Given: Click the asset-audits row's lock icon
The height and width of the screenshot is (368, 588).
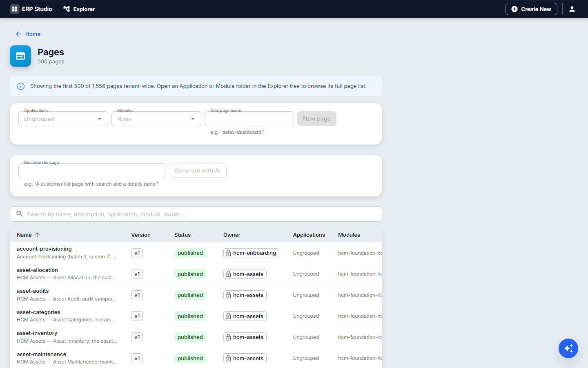Looking at the screenshot, I should (x=228, y=295).
